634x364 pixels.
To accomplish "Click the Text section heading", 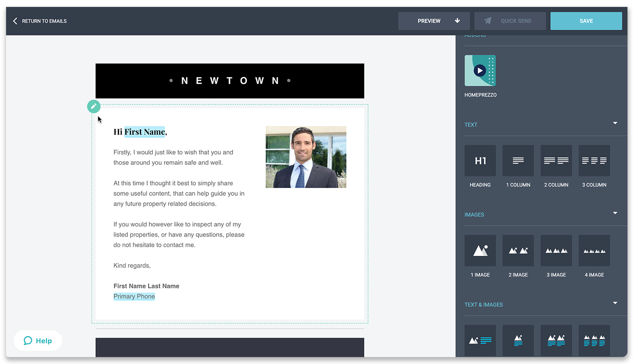I will point(471,125).
